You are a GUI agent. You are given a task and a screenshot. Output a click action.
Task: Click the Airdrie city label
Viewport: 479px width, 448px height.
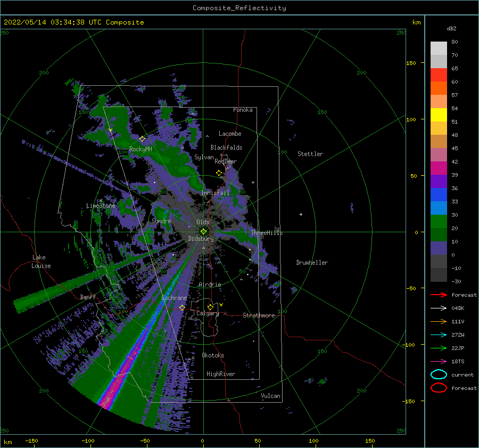[210, 284]
